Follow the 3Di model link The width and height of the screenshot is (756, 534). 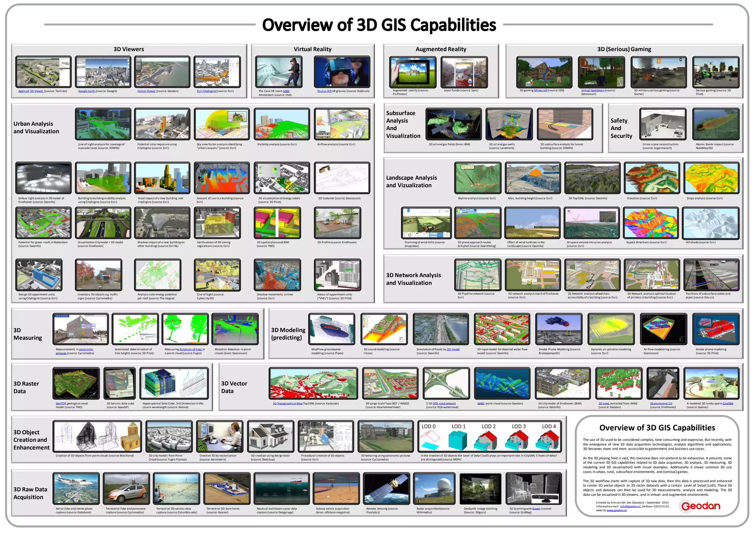pyautogui.click(x=453, y=349)
